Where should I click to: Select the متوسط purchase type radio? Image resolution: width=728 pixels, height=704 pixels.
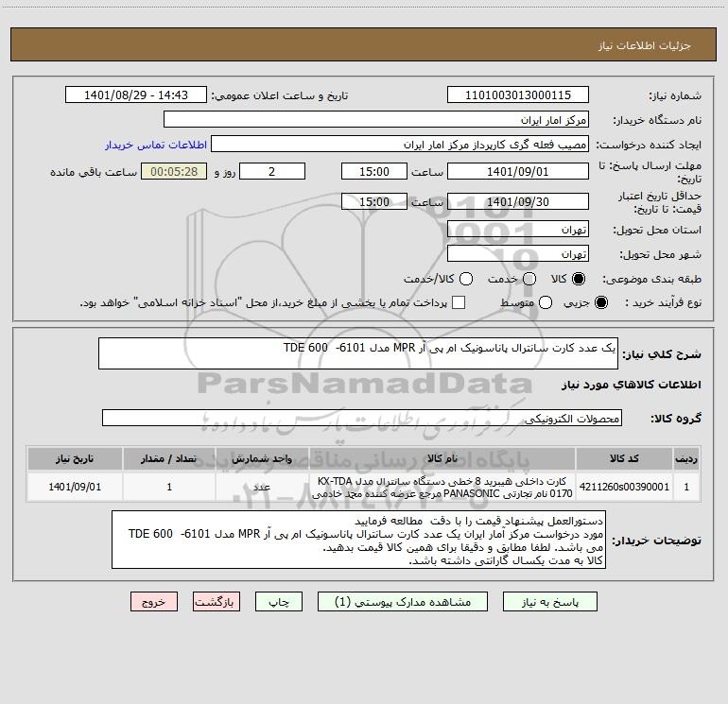pyautogui.click(x=546, y=302)
